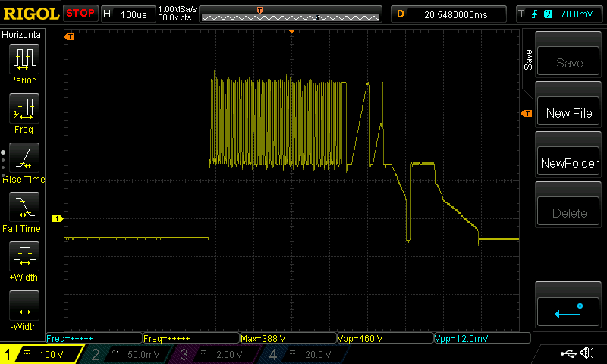Select the +Width measurement icon

point(24,256)
